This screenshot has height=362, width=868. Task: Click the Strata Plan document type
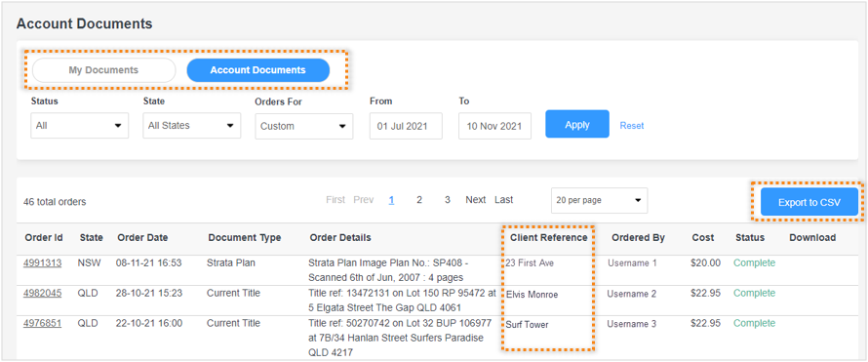(231, 262)
